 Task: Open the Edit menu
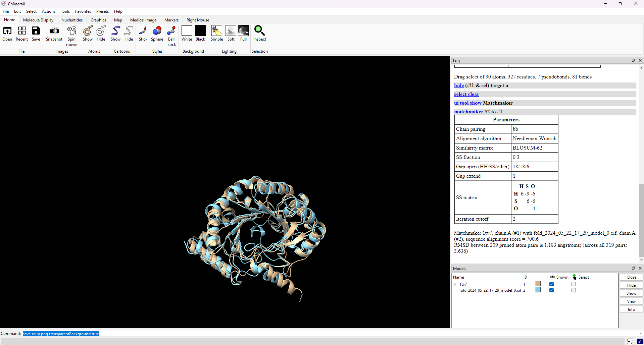click(17, 11)
